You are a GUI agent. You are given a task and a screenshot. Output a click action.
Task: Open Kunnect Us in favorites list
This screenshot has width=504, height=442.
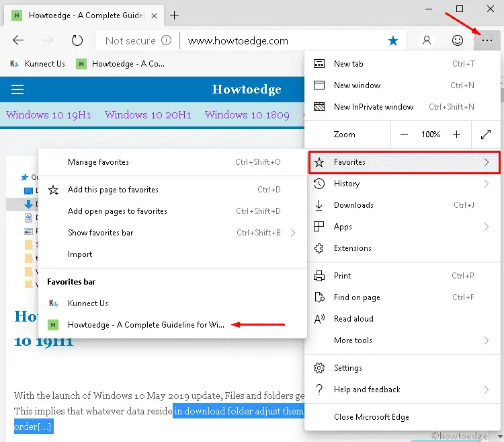click(173, 303)
